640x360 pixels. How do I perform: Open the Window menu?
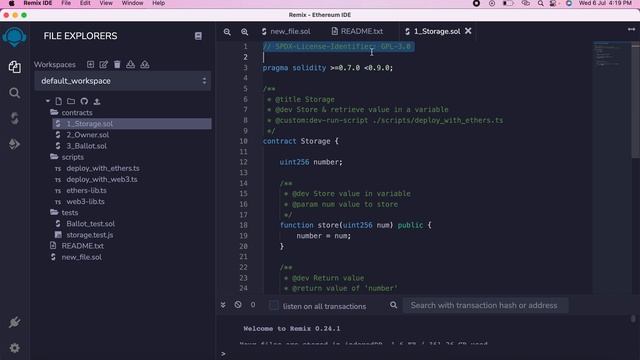point(132,3)
